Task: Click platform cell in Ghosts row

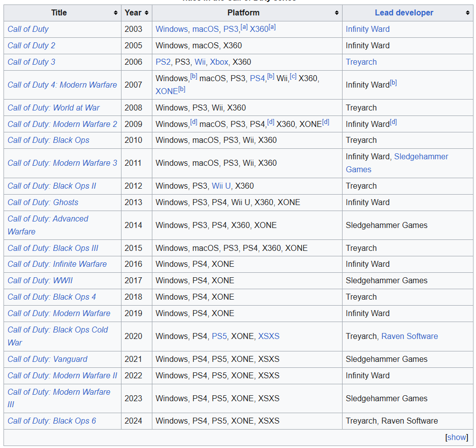Action: point(247,202)
